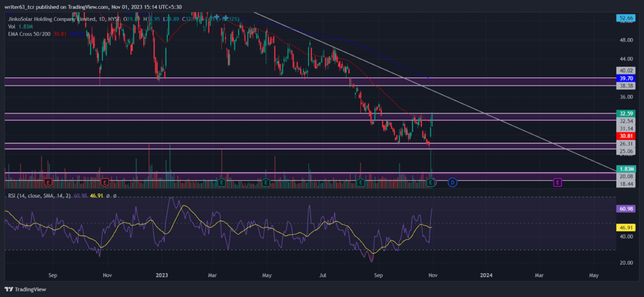
Task: Click the purple E upcoming earnings marker
Action: (x=557, y=182)
